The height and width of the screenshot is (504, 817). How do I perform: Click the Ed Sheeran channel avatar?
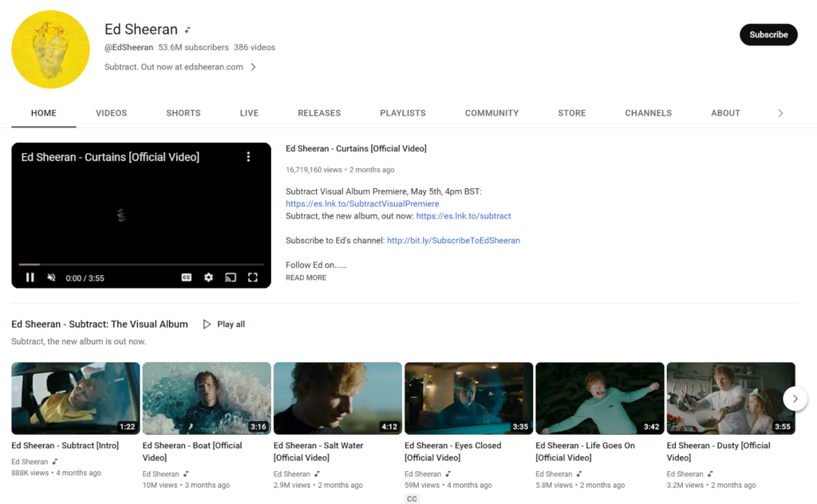click(50, 49)
